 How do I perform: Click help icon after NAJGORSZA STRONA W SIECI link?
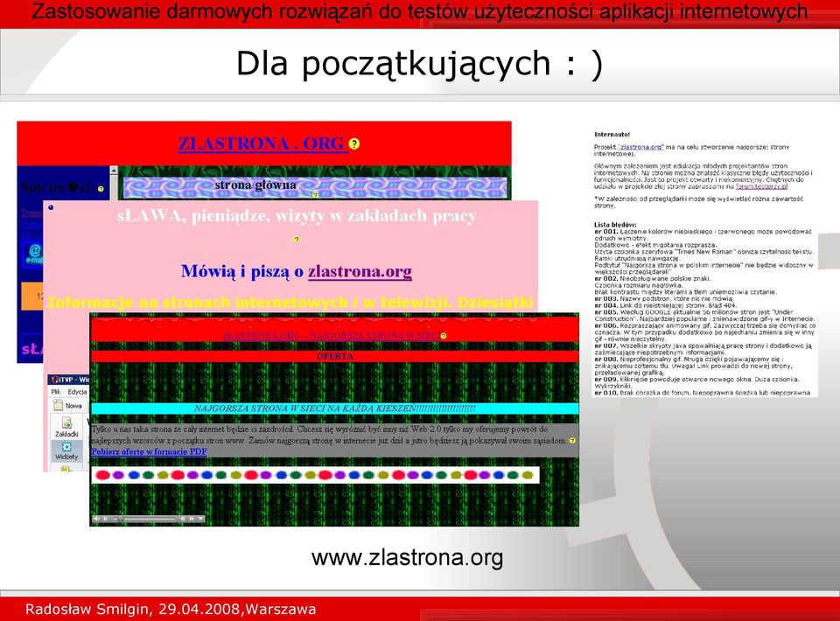click(444, 336)
